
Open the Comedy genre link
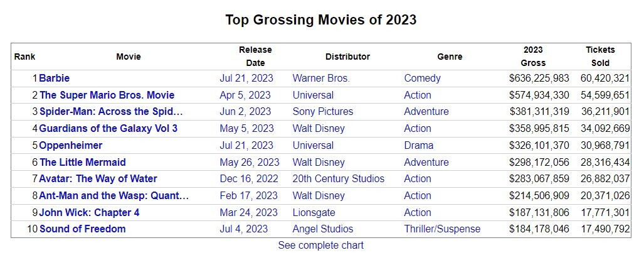pyautogui.click(x=422, y=79)
